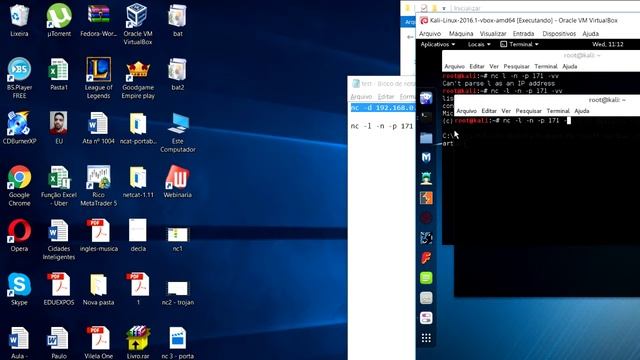This screenshot has width=640, height=360.
Task: Select the ingles-musica PDF icon
Action: click(x=98, y=235)
